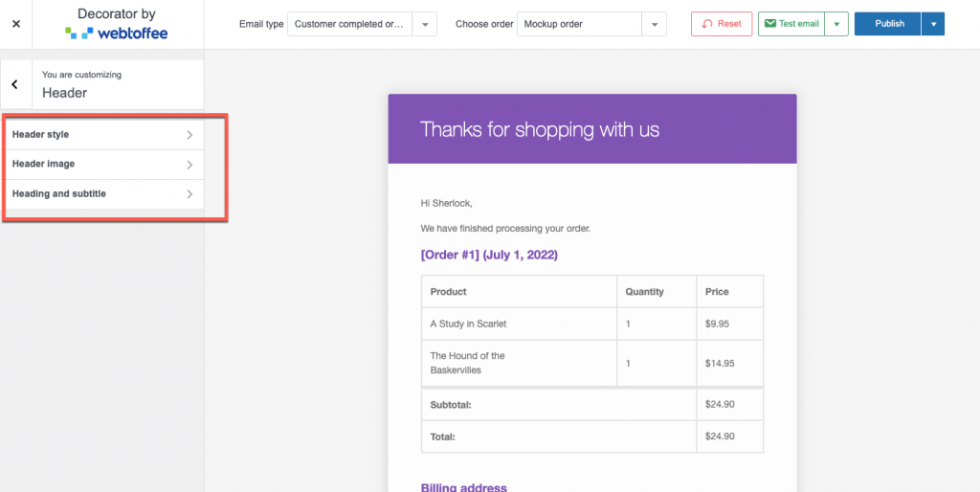Close the customizer with the X icon
980x492 pixels.
click(x=16, y=24)
